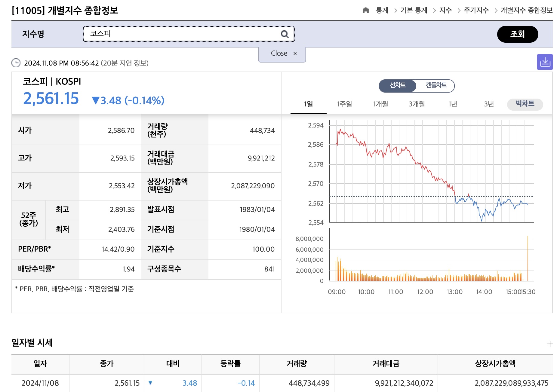Click the Close label on popup tab
The height and width of the screenshot is (392, 557).
(x=279, y=54)
